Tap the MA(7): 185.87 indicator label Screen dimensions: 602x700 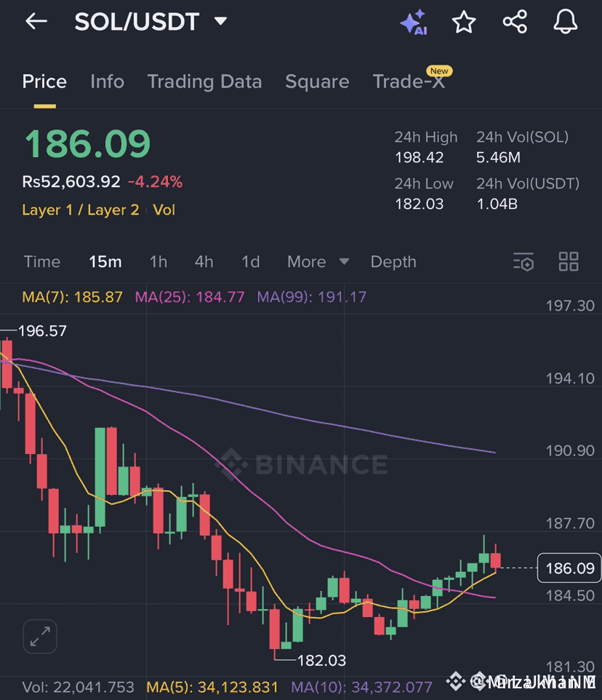pyautogui.click(x=72, y=297)
